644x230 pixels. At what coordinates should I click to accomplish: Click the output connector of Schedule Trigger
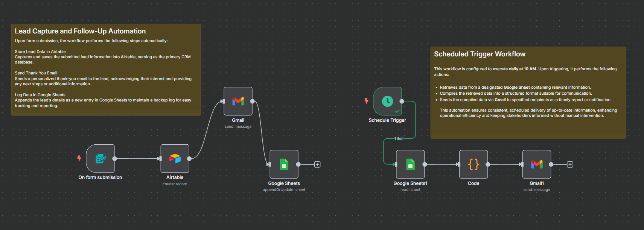[402, 101]
